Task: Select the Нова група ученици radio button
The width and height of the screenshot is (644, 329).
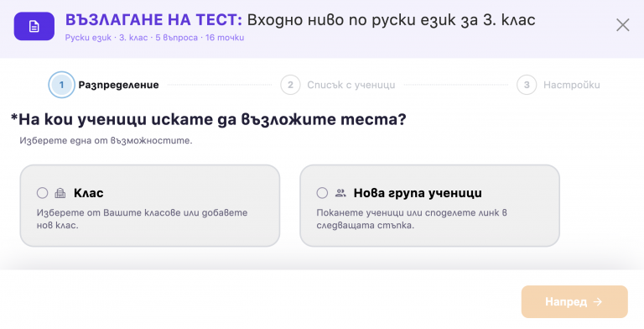Action: (322, 193)
